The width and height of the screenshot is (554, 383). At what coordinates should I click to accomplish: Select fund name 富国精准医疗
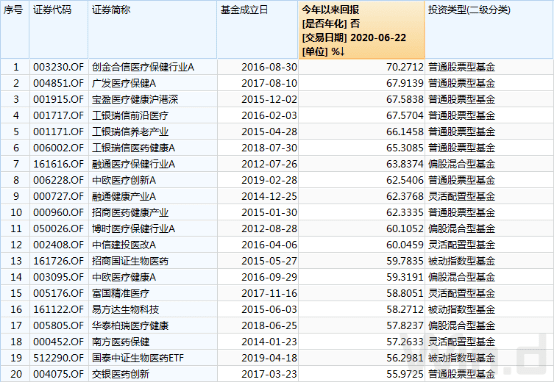click(121, 294)
